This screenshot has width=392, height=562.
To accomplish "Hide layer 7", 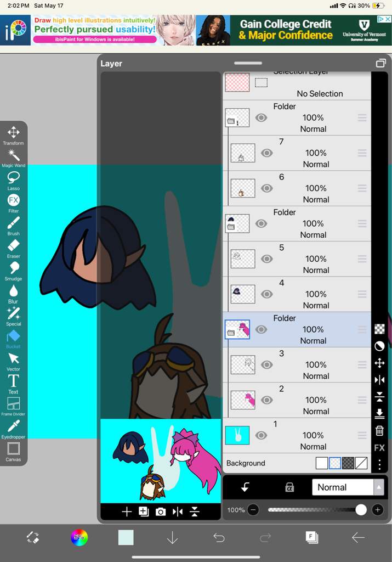I will 266,153.
